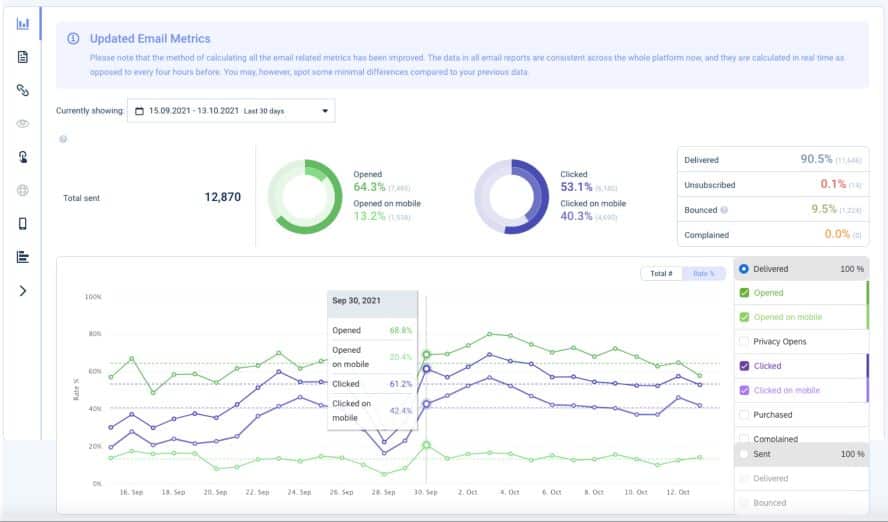
Task: Click the Clicked purple donut chart
Action: pyautogui.click(x=511, y=196)
